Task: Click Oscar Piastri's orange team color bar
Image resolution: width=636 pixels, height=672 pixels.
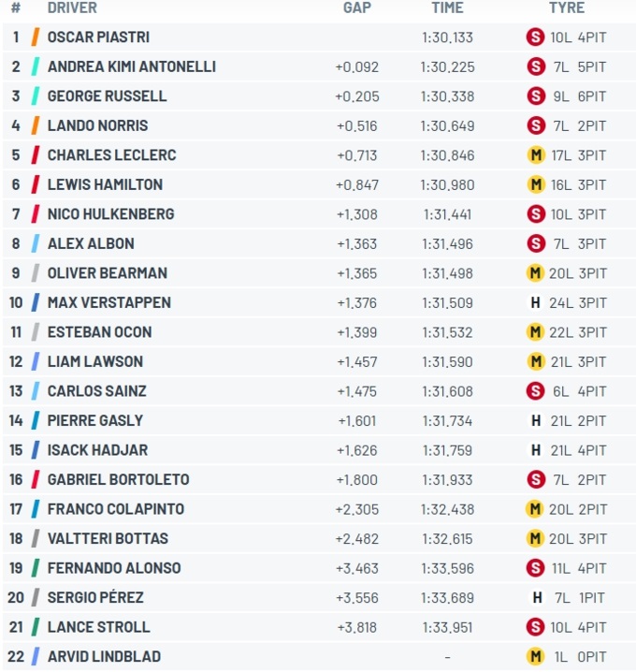Action: point(35,37)
